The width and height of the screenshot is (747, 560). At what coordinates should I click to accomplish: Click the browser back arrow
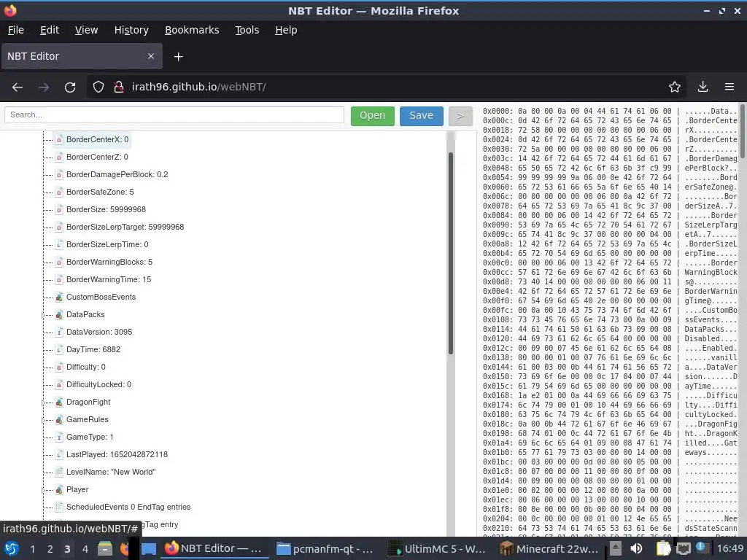[x=18, y=87]
